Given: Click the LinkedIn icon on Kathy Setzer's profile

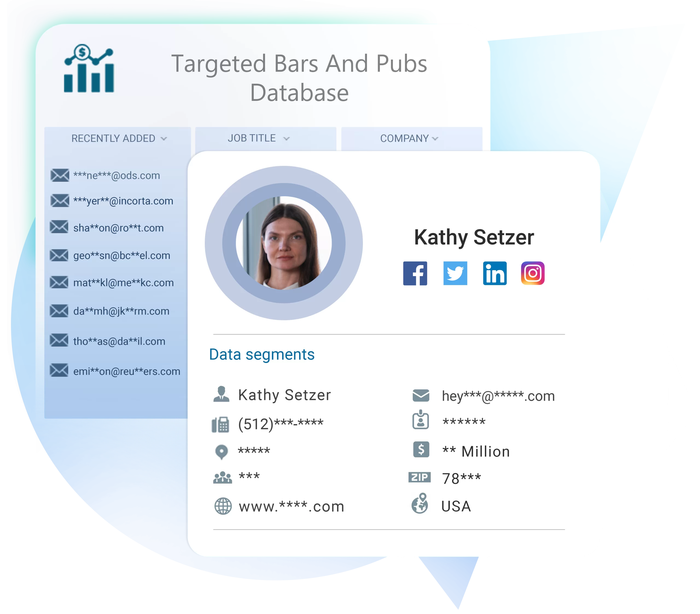Looking at the screenshot, I should pos(494,274).
